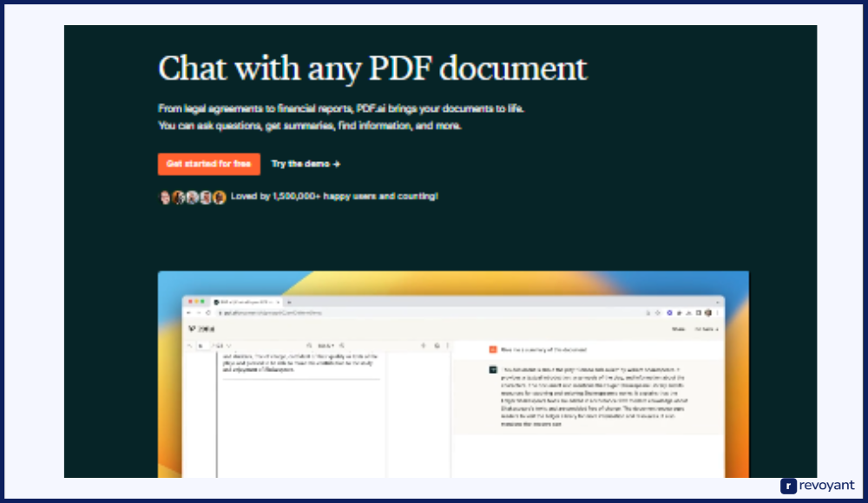Click the reload icon in the demo browser
Viewport: 868px width, 503px height.
pyautogui.click(x=208, y=313)
